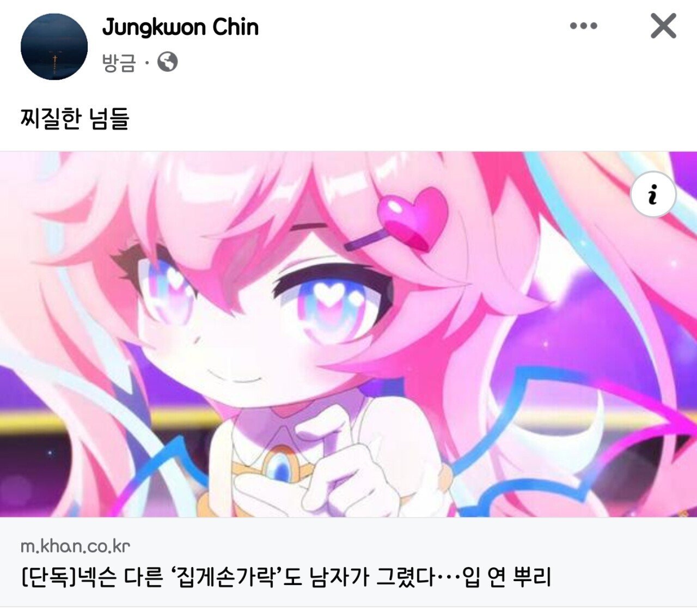This screenshot has height=616, width=697.
Task: Open the pink-haired character link preview image
Action: pyautogui.click(x=348, y=334)
